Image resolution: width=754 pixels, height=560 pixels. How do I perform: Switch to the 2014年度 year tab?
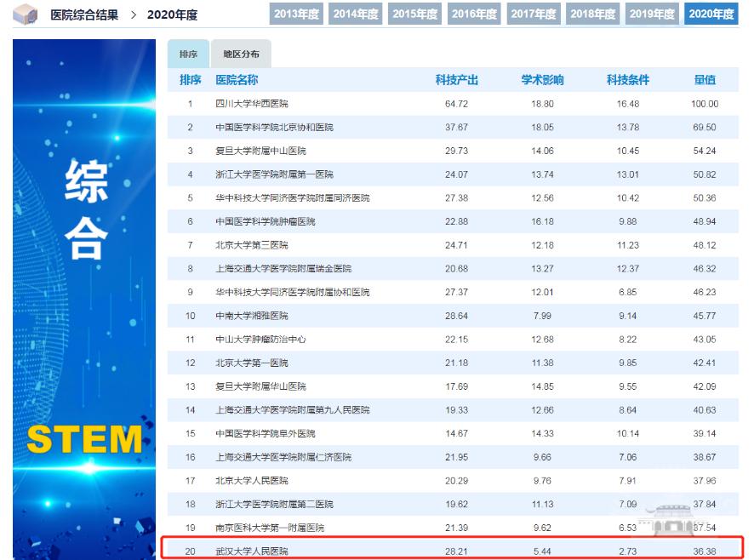coord(357,14)
